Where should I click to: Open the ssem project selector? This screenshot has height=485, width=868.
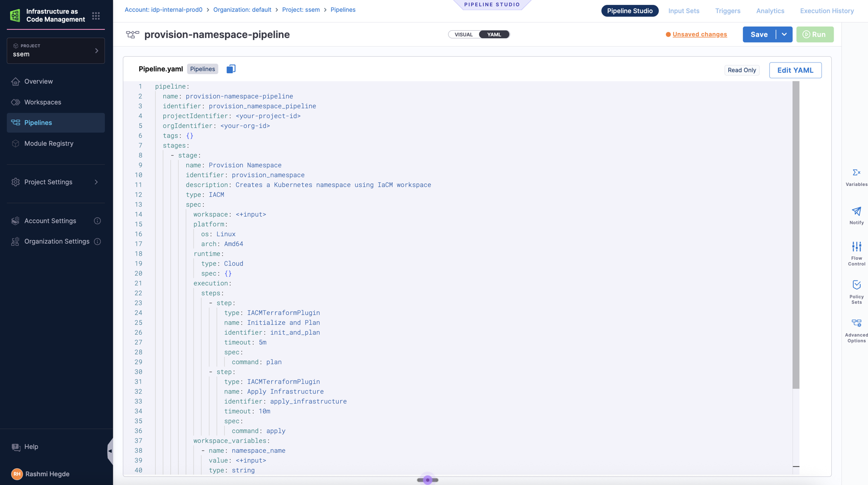point(56,51)
